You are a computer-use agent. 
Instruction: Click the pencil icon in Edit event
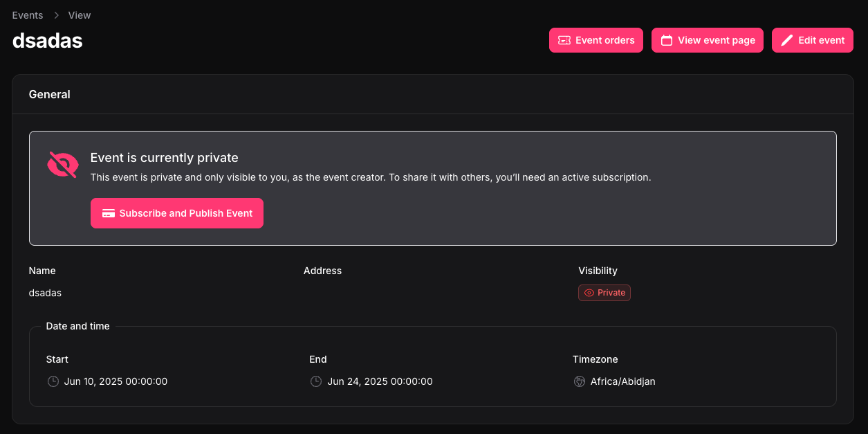click(786, 40)
